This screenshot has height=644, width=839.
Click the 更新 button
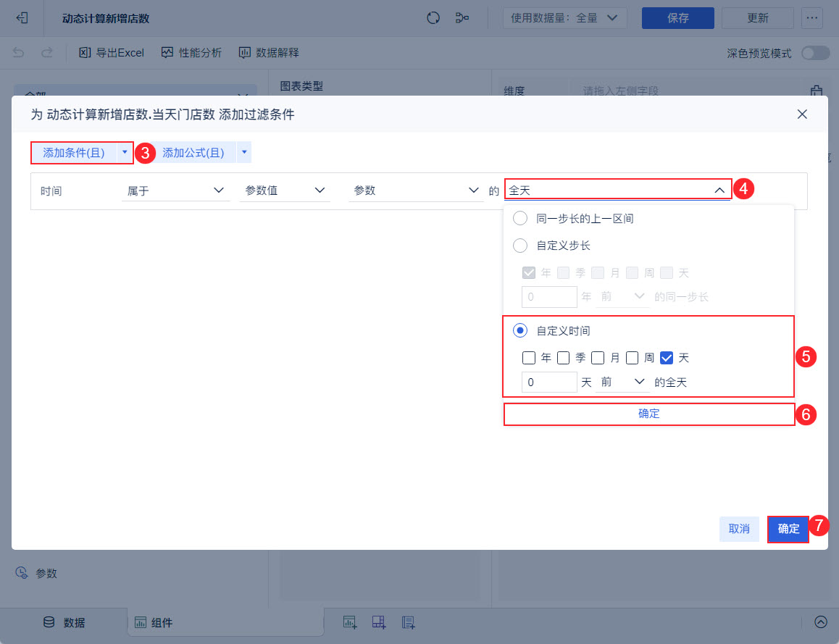tap(757, 18)
